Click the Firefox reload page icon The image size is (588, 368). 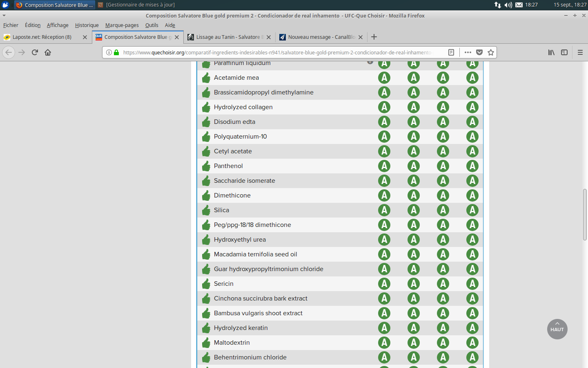pyautogui.click(x=35, y=52)
